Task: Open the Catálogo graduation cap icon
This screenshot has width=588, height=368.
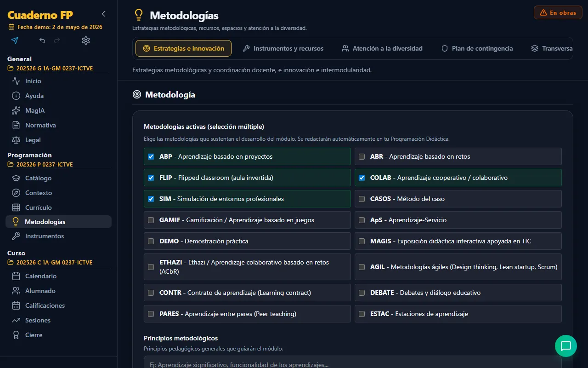Action: click(x=16, y=178)
